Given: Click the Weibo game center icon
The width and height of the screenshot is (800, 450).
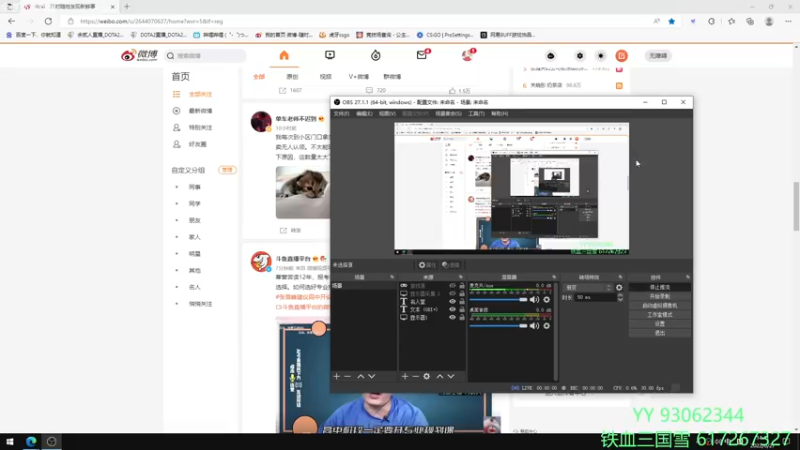Looking at the screenshot, I should tap(551, 56).
